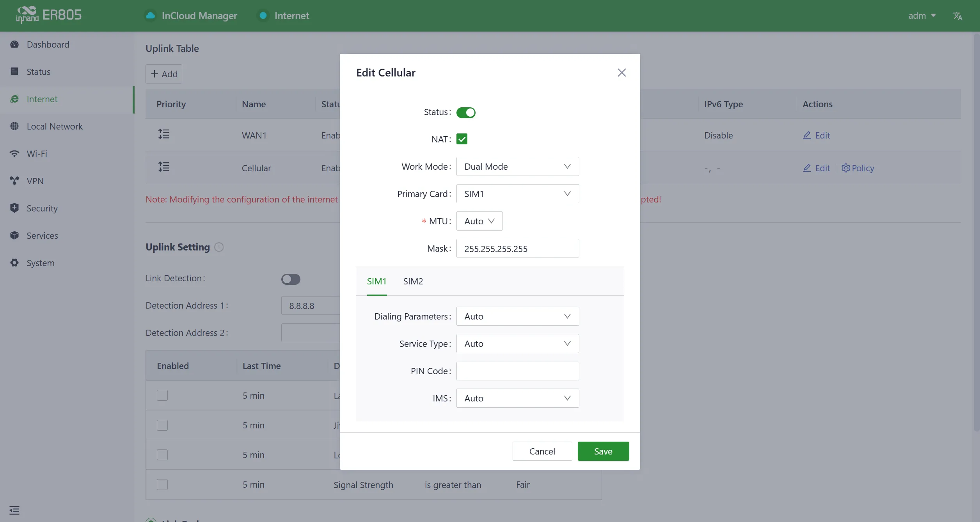Click WAN1 row priority reorder icon
Image resolution: width=980 pixels, height=522 pixels.
(164, 135)
